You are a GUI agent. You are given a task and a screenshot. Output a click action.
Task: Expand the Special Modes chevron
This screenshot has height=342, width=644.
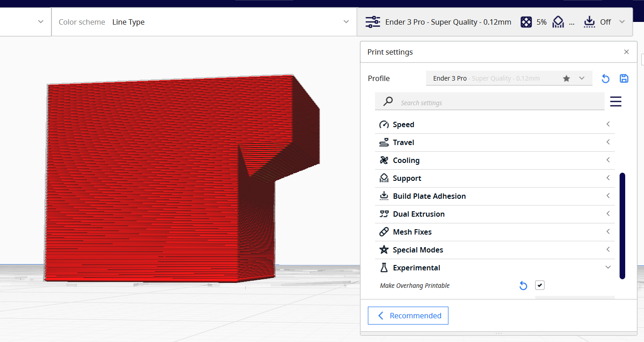pos(608,249)
